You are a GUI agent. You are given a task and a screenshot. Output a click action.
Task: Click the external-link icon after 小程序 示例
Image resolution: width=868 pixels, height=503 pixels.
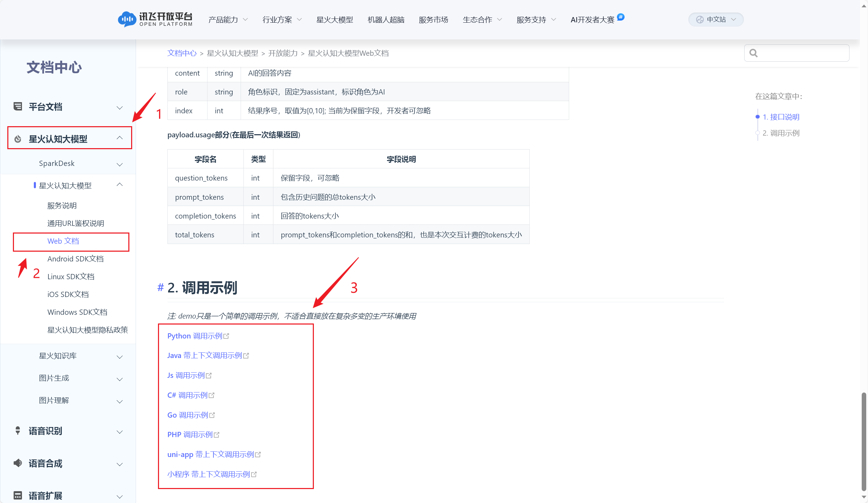pos(254,474)
